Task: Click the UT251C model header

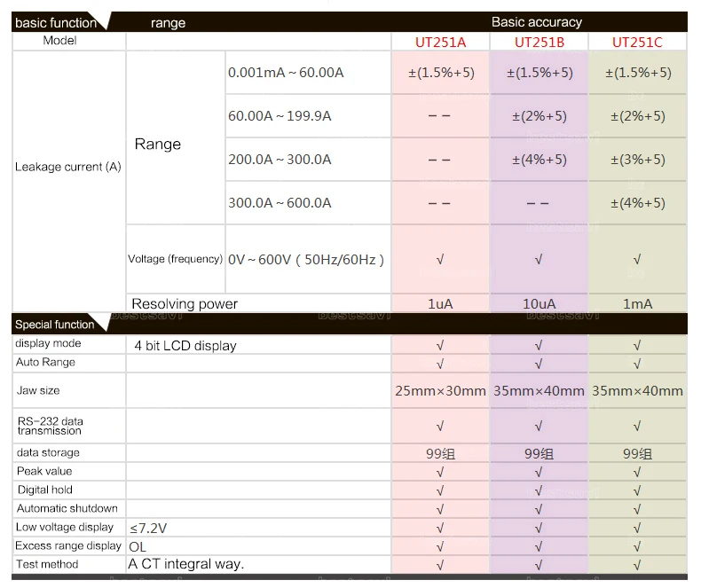Action: [637, 43]
